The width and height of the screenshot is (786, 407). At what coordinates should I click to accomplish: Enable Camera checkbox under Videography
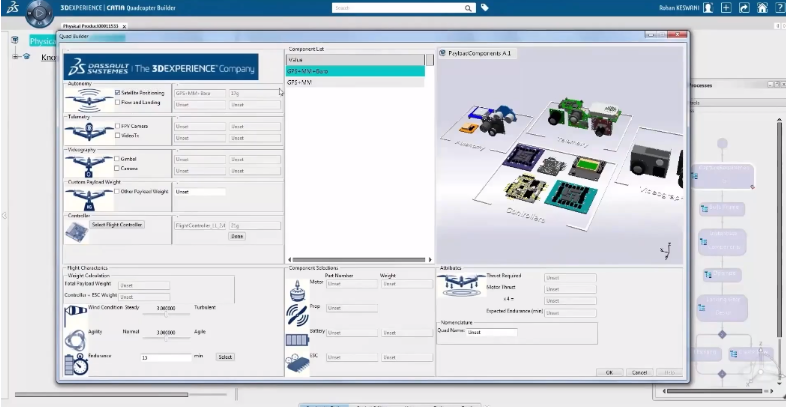[x=117, y=168]
